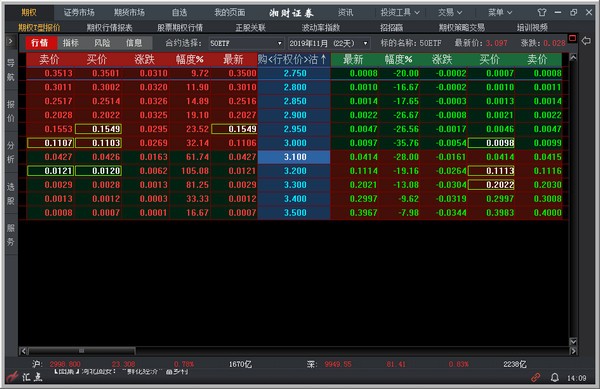600x389 pixels.
Task: Click the horizontal scrollbar left arrow
Action: tap(23, 351)
